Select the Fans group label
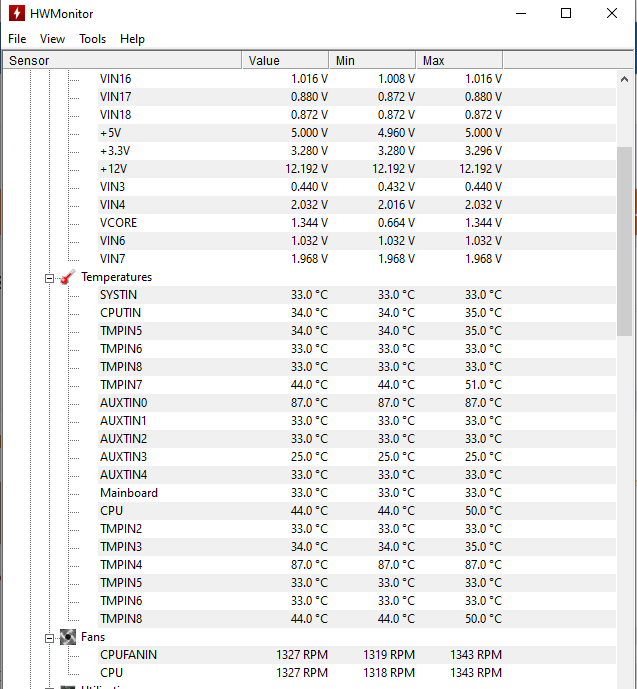 tap(93, 637)
